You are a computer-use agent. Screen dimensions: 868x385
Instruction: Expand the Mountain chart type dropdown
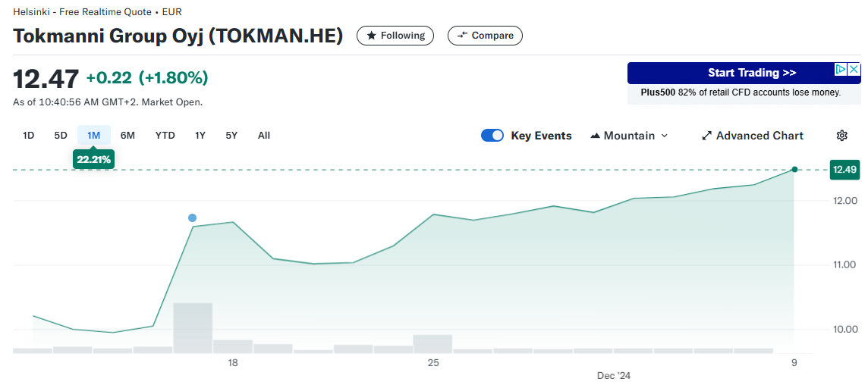pyautogui.click(x=629, y=136)
